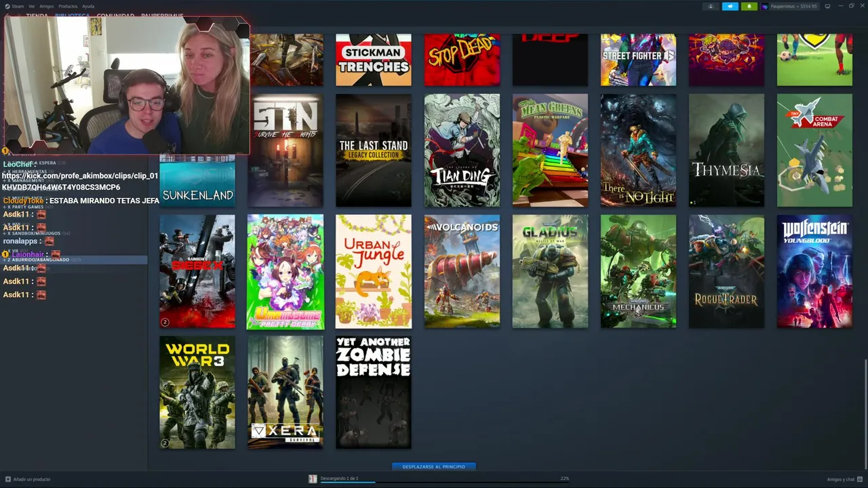Click the chat icon beside Amigos y chat
The height and width of the screenshot is (488, 868).
pyautogui.click(x=860, y=479)
